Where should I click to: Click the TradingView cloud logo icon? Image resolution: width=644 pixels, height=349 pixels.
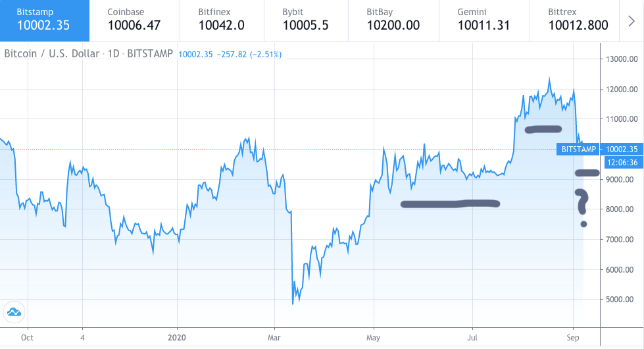13,311
